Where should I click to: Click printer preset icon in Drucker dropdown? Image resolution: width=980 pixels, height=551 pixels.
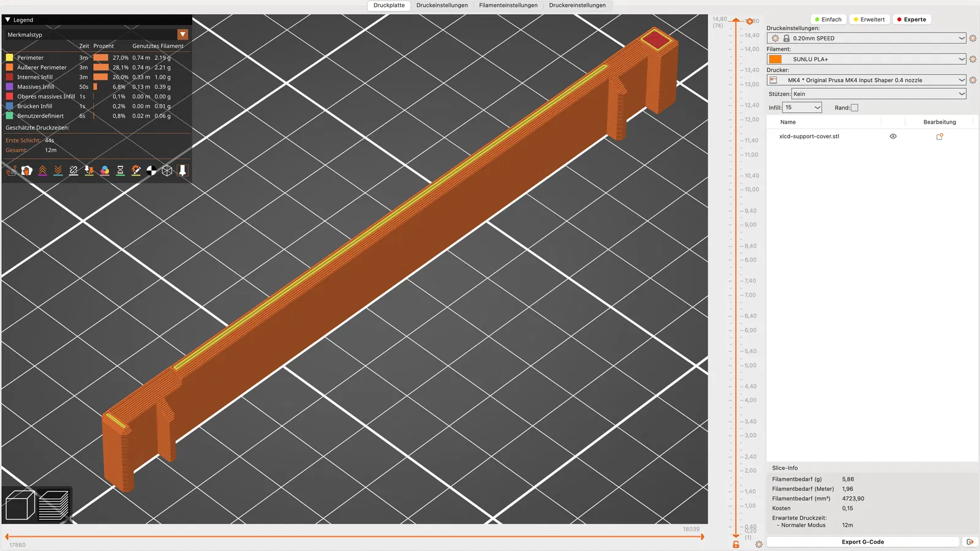(774, 80)
